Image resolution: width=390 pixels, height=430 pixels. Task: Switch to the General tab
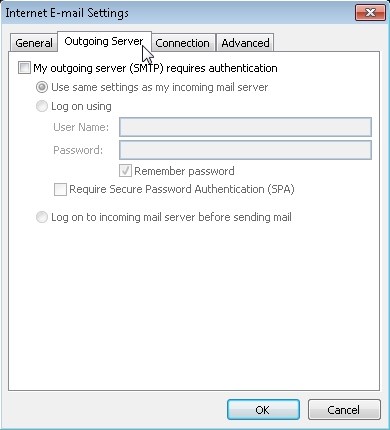pyautogui.click(x=33, y=43)
